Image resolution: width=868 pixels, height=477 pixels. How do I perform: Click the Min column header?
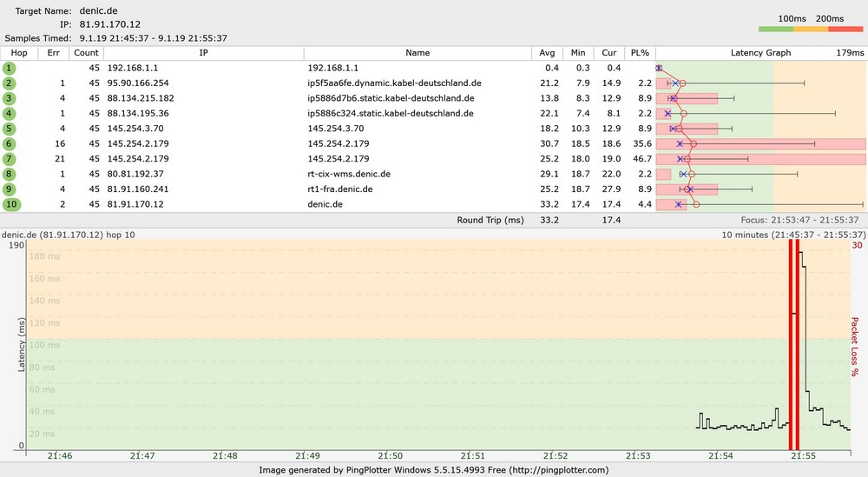tap(578, 53)
